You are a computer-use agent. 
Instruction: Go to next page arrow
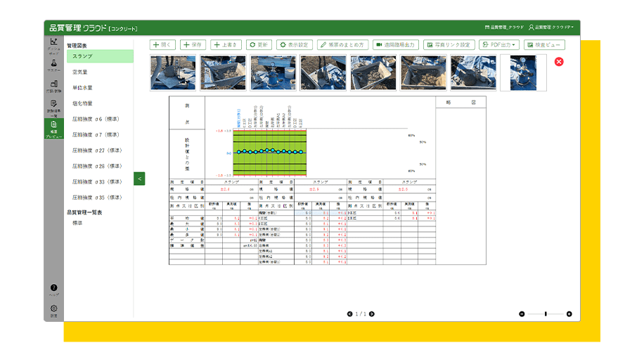372,314
